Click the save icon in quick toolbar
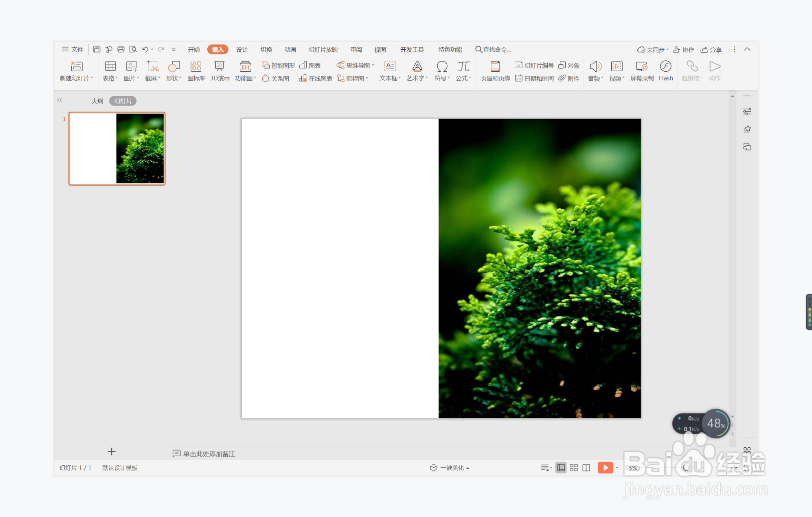This screenshot has height=517, width=812. pos(97,49)
